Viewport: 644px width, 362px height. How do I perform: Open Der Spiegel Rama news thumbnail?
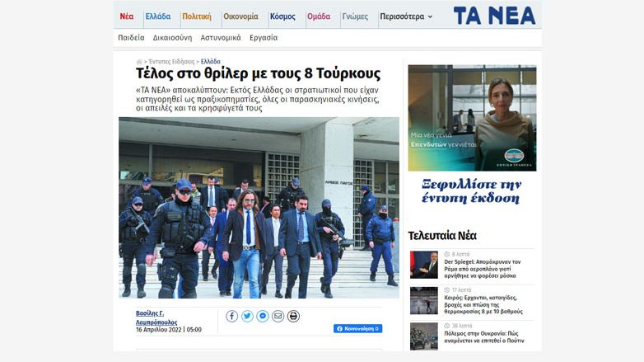click(424, 265)
